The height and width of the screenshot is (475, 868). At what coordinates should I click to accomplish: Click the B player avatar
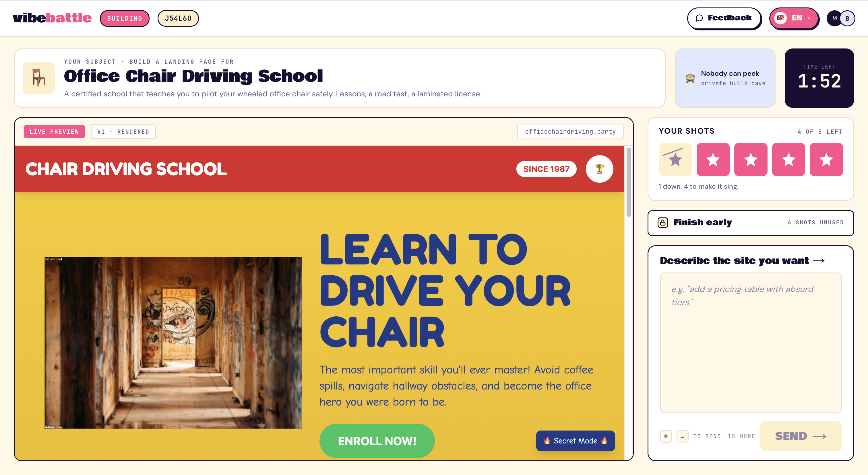pos(847,19)
